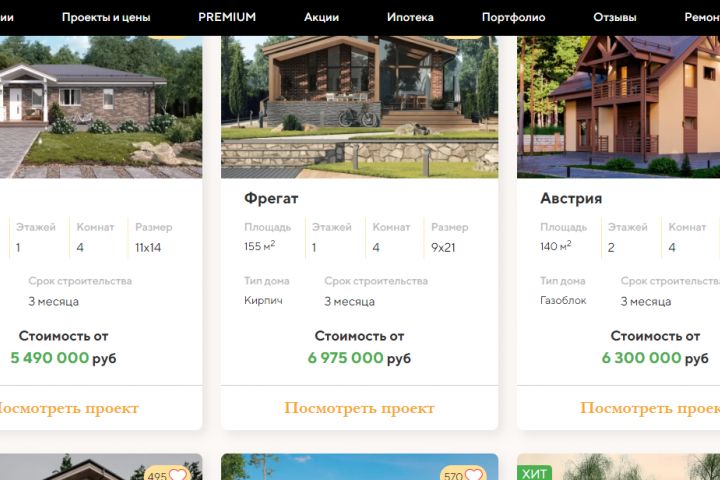Select the 6 300 000 руб price
The width and height of the screenshot is (720, 480).
pyautogui.click(x=655, y=358)
